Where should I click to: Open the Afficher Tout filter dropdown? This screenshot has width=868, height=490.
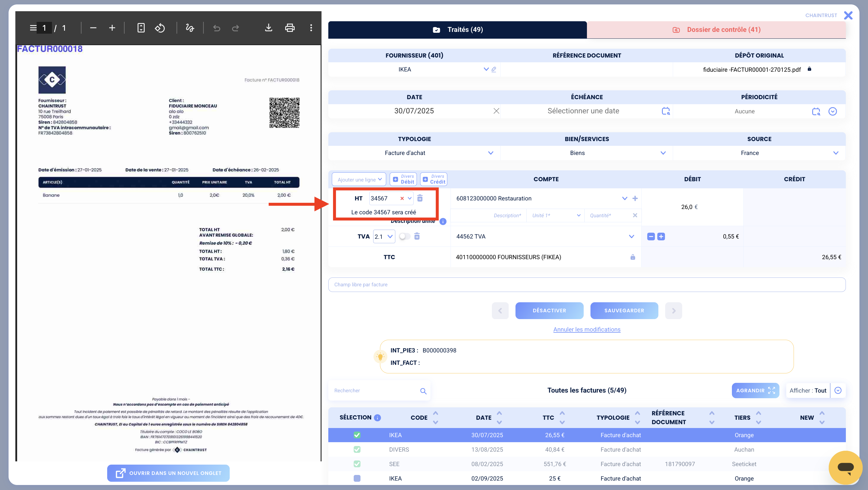[x=838, y=391]
